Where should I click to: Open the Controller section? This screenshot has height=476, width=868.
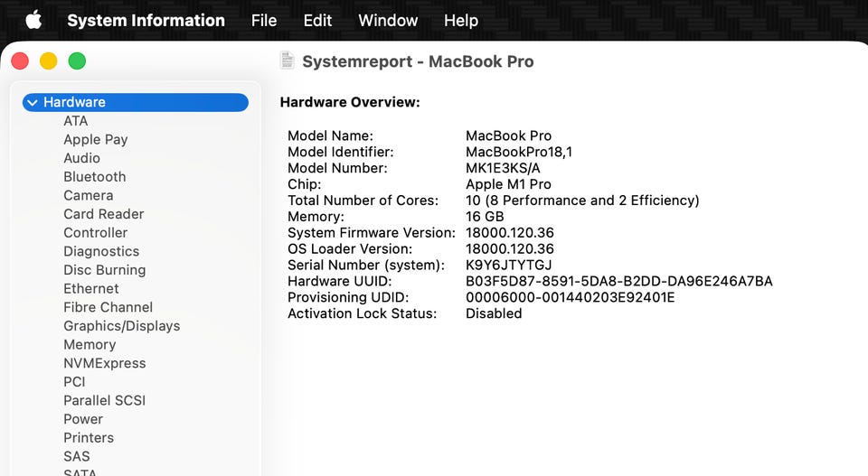click(x=96, y=233)
